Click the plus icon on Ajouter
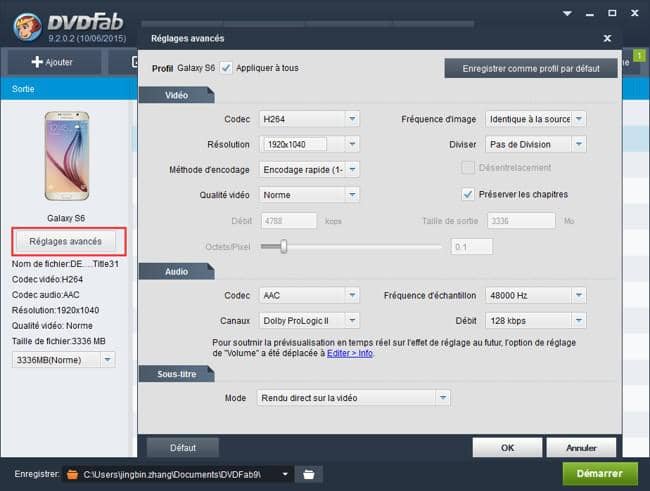 click(x=37, y=62)
